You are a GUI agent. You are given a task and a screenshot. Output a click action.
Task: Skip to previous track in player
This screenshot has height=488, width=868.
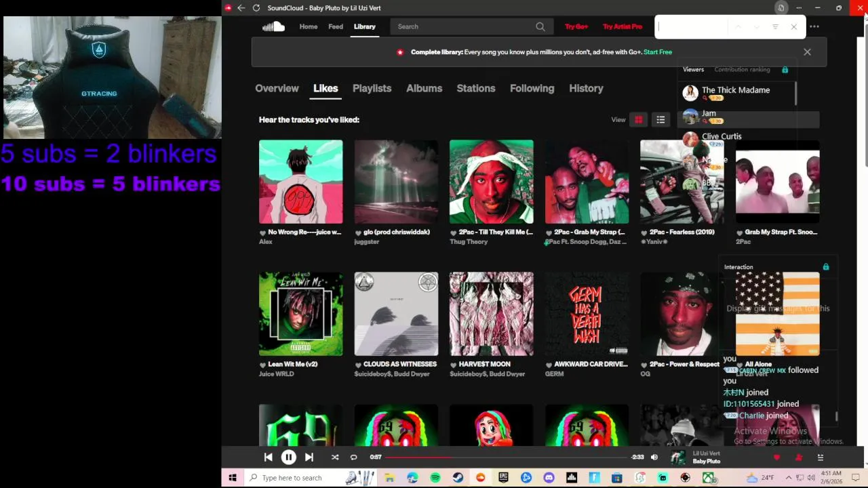coord(268,457)
